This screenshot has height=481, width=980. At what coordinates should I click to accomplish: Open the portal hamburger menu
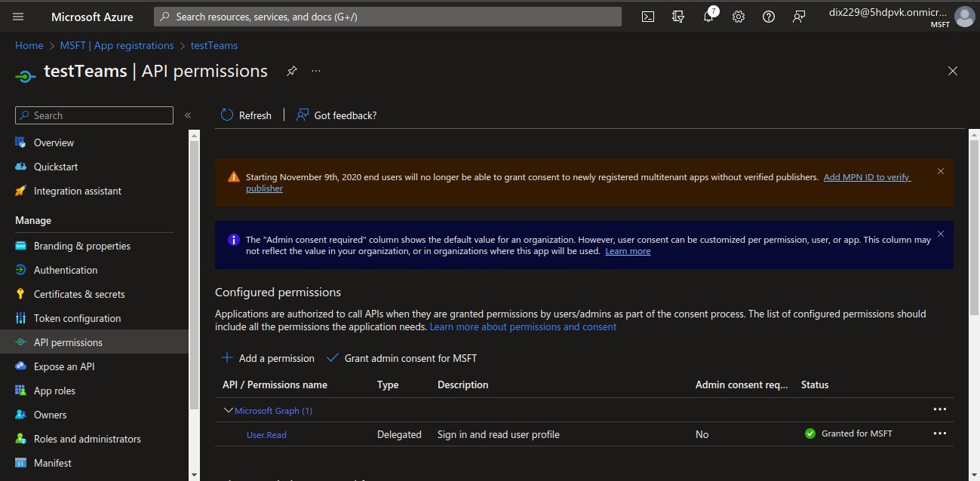pyautogui.click(x=19, y=17)
